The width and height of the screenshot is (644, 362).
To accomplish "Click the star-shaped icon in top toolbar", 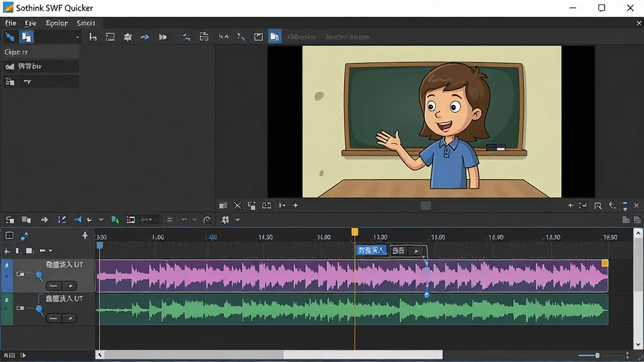I will click(x=128, y=37).
